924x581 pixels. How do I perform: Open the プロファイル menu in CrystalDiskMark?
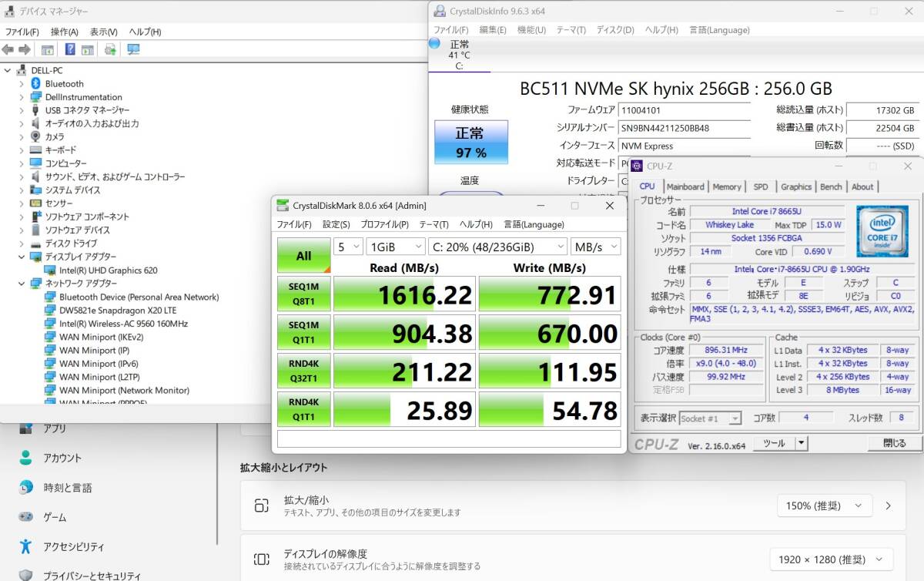[x=384, y=224]
